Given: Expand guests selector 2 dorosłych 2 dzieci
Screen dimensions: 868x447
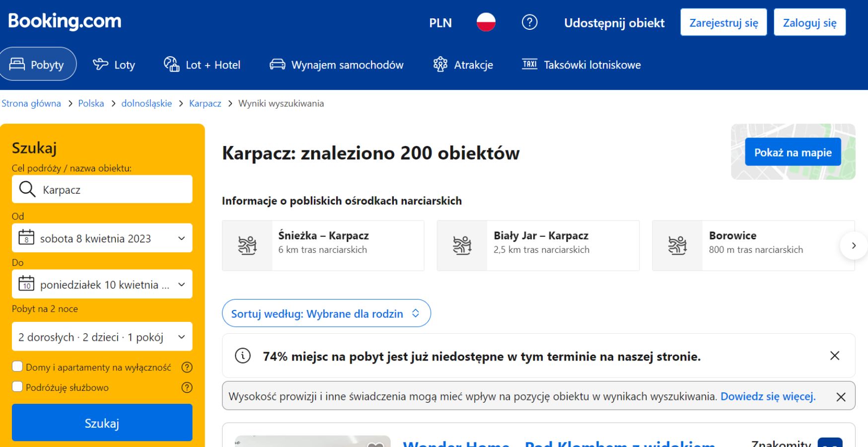Looking at the screenshot, I should [102, 337].
